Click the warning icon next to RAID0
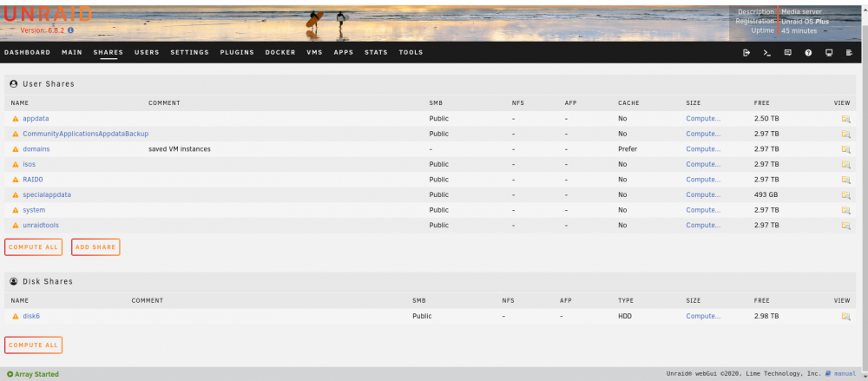This screenshot has height=381, width=868. tap(16, 180)
